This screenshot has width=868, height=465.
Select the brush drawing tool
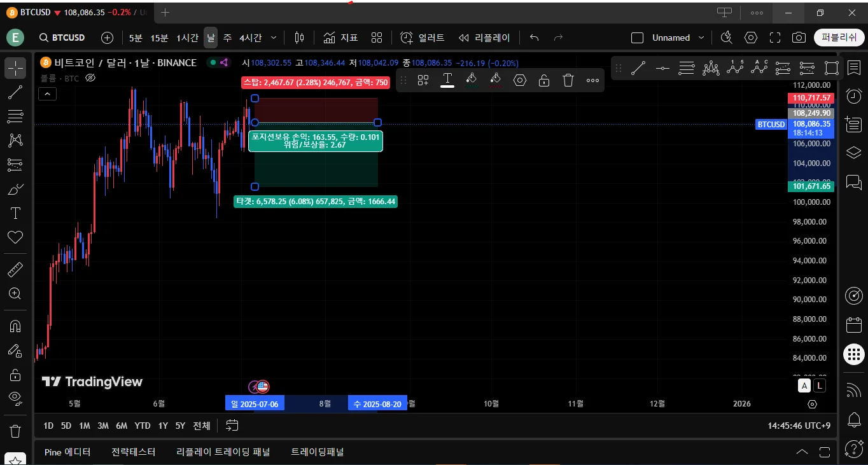pos(15,189)
